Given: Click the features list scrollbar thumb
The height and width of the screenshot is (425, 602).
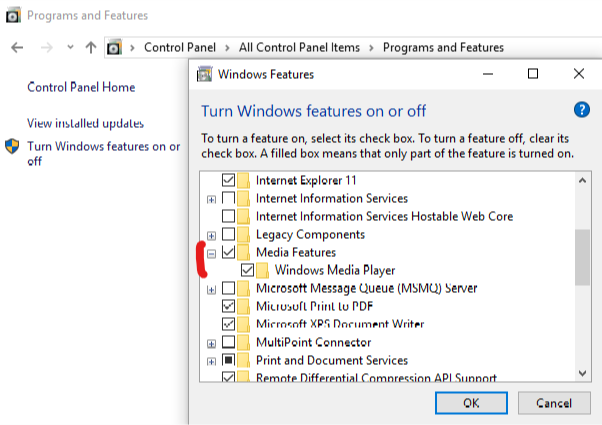Looking at the screenshot, I should click(x=582, y=257).
